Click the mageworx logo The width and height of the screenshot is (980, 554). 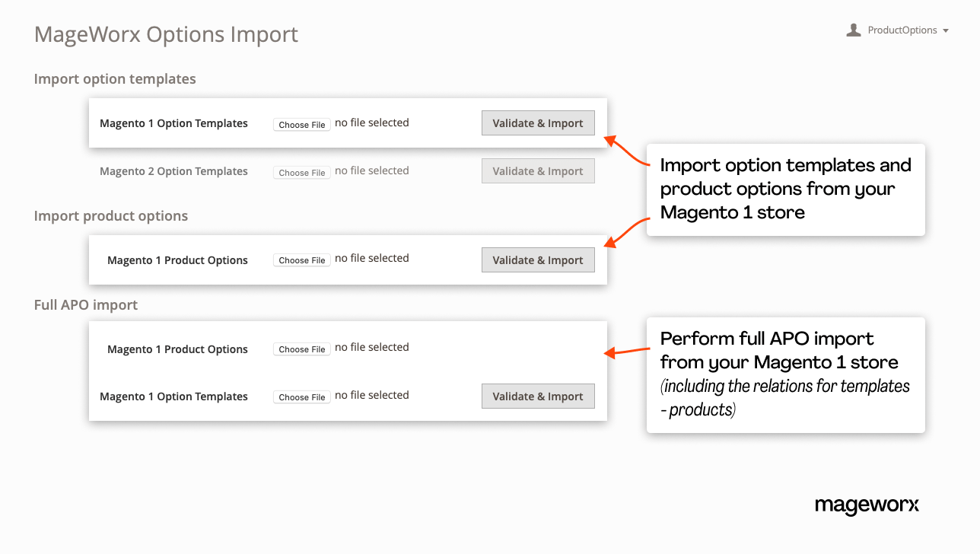(867, 505)
